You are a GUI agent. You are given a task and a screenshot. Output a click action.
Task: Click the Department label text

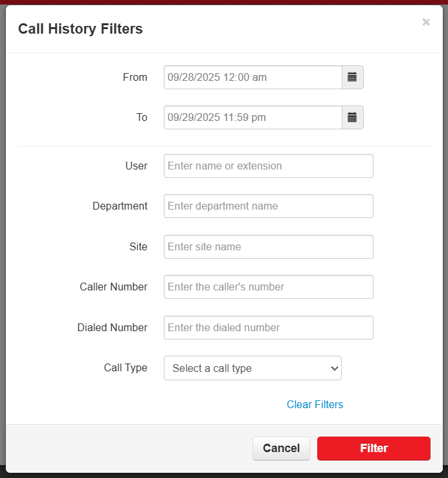pos(120,206)
